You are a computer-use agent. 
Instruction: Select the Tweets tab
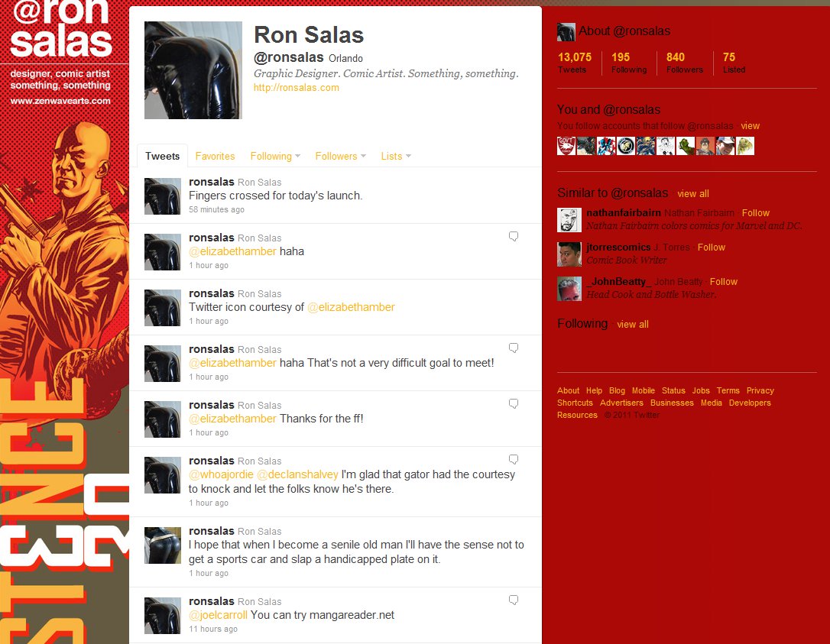tap(163, 156)
